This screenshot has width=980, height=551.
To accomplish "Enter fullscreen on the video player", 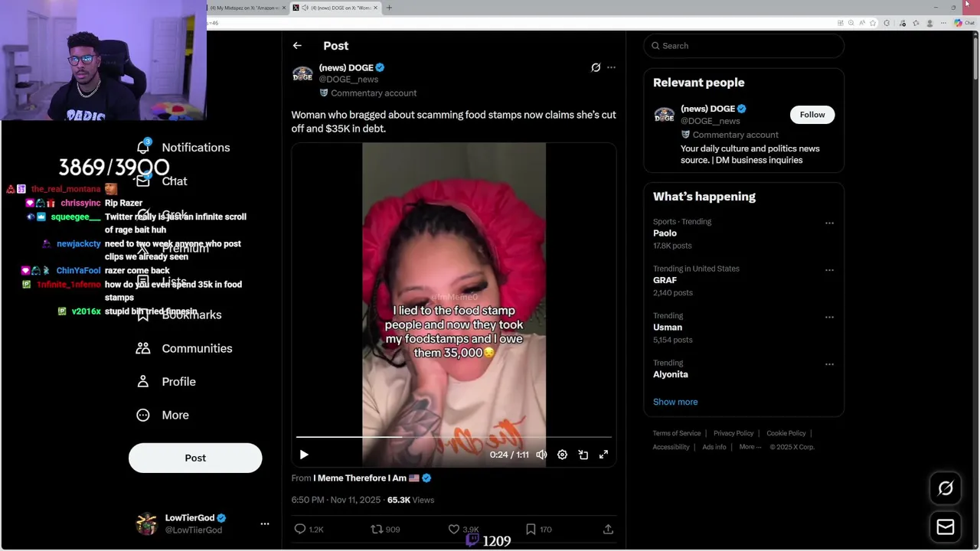I will click(x=603, y=455).
